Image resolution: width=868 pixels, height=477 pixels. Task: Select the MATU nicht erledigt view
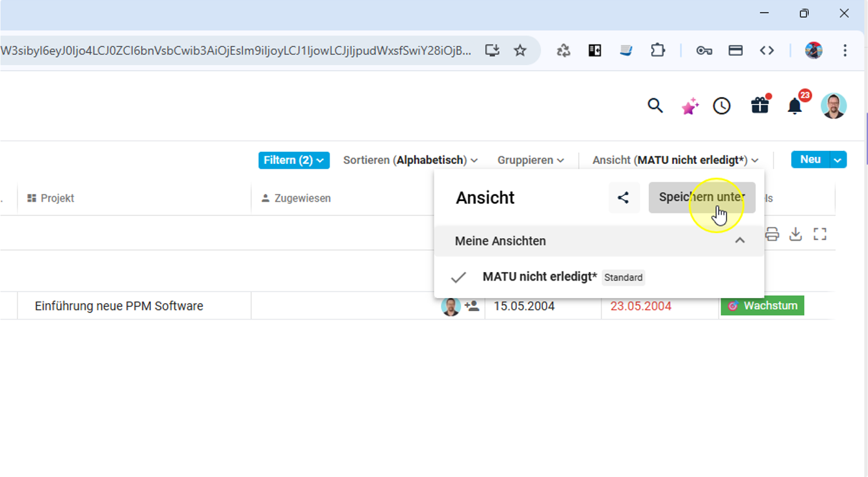539,277
